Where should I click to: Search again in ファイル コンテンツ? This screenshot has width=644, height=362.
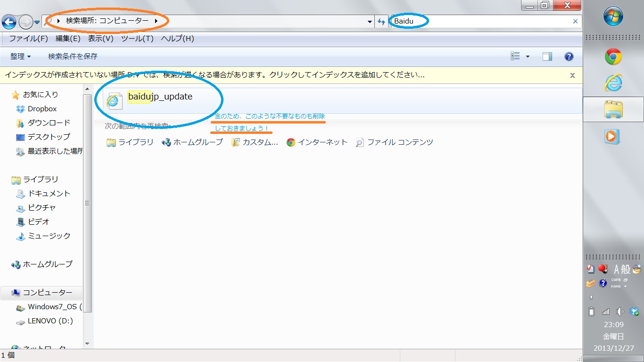394,142
